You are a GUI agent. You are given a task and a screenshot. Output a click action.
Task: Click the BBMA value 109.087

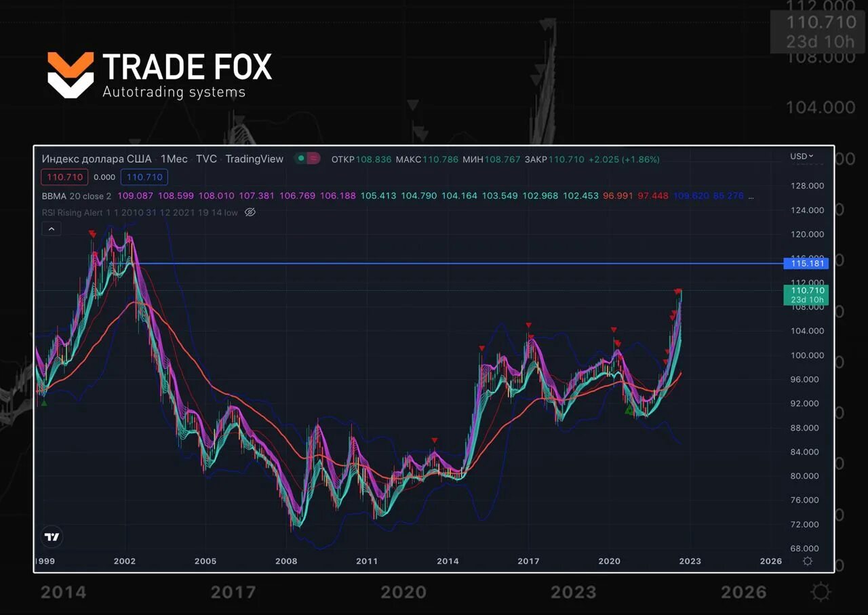(134, 195)
